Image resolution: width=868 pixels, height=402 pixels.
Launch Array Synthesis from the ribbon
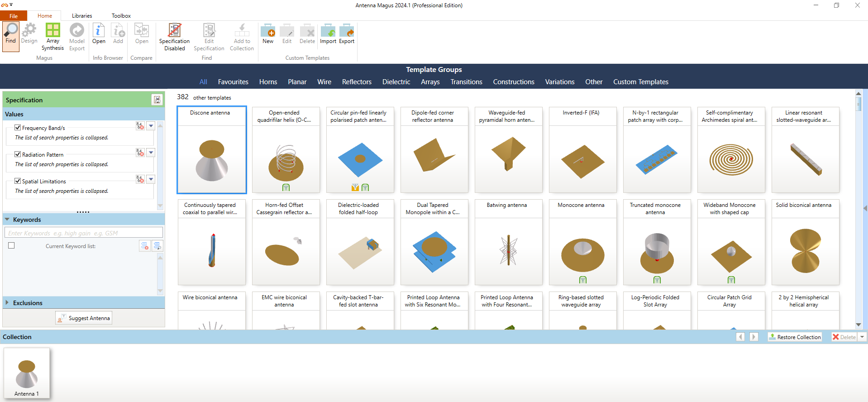[52, 37]
